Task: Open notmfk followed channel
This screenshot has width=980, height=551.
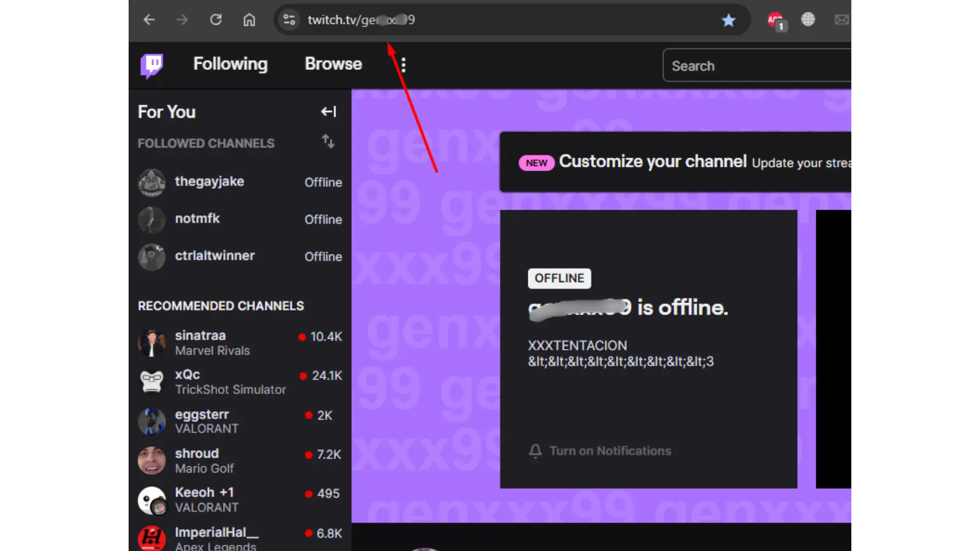Action: (x=240, y=219)
